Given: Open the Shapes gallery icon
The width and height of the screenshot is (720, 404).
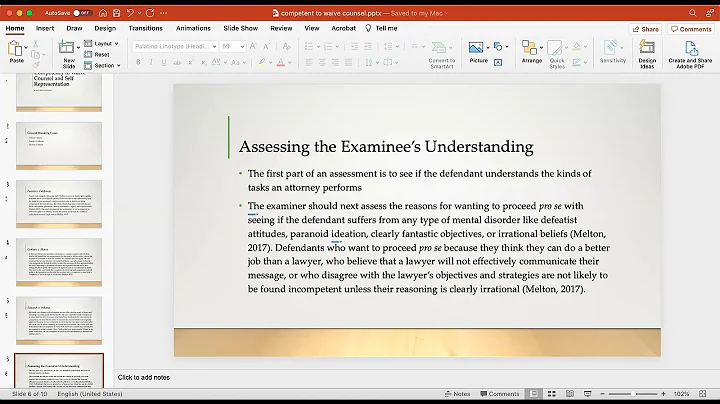Looking at the screenshot, I should (x=498, y=46).
